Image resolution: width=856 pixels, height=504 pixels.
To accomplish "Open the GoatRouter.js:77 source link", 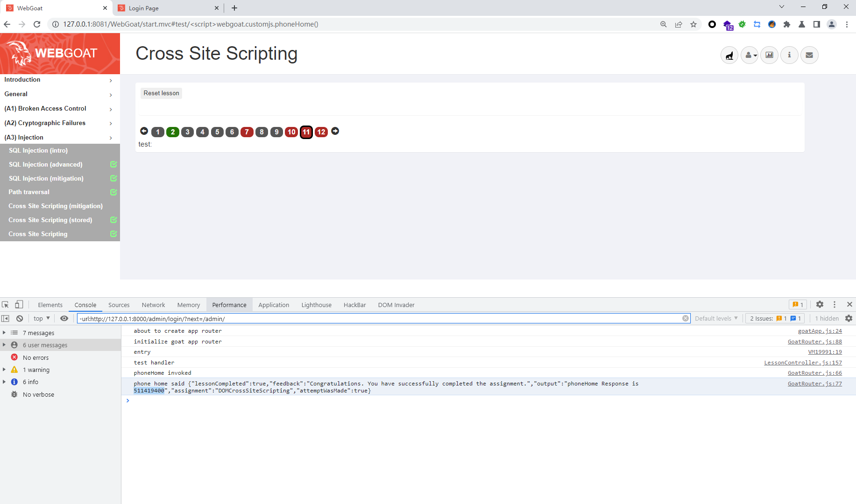I will pos(814,384).
